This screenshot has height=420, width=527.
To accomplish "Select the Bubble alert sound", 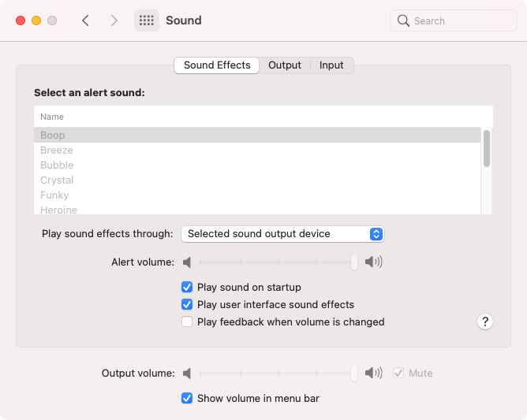I will click(x=257, y=165).
